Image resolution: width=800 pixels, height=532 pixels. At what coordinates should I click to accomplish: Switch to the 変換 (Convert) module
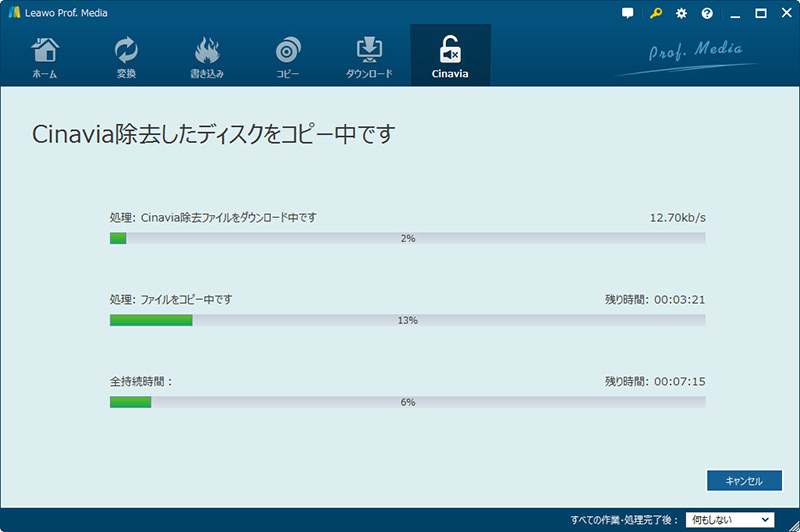click(x=126, y=57)
